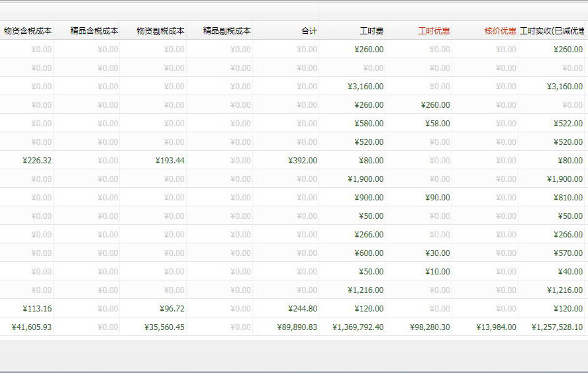Select the ¥226.32 cell
Screen dimensions: 588x373
tap(37, 161)
